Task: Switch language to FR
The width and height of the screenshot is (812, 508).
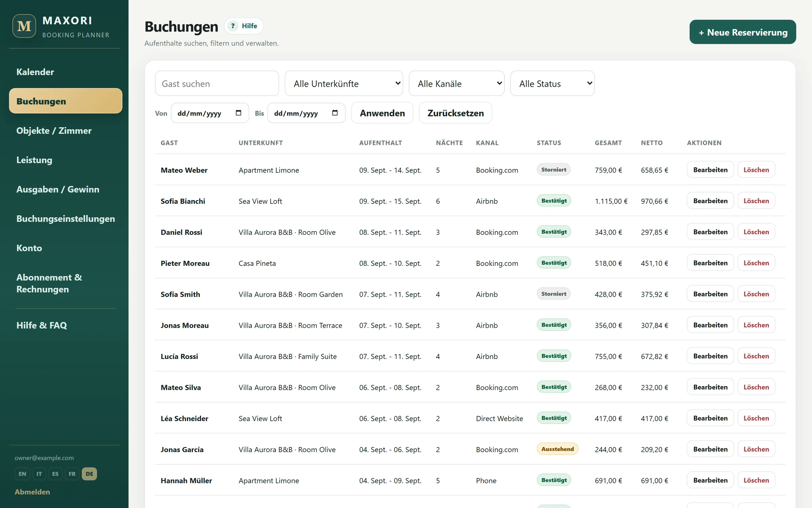Action: [72, 473]
